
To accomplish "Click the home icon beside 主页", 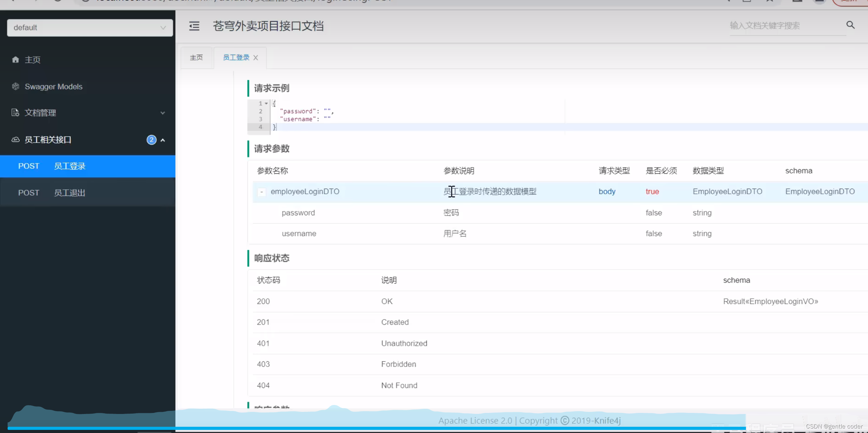I will pos(15,60).
